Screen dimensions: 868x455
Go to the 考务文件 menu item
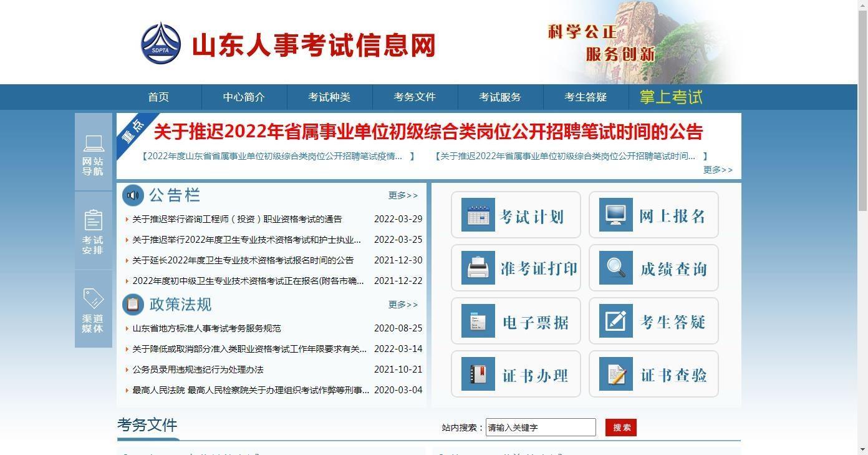click(415, 97)
